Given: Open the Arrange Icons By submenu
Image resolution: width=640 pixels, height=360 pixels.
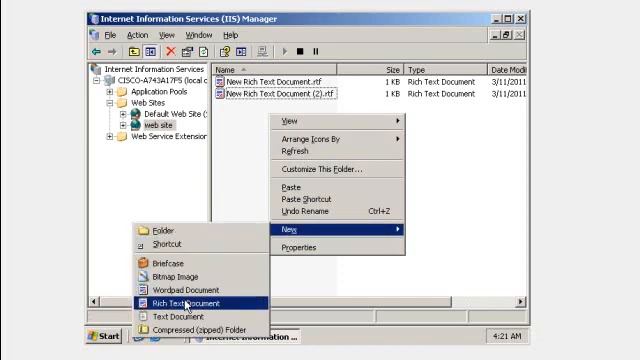Looking at the screenshot, I should coord(338,139).
